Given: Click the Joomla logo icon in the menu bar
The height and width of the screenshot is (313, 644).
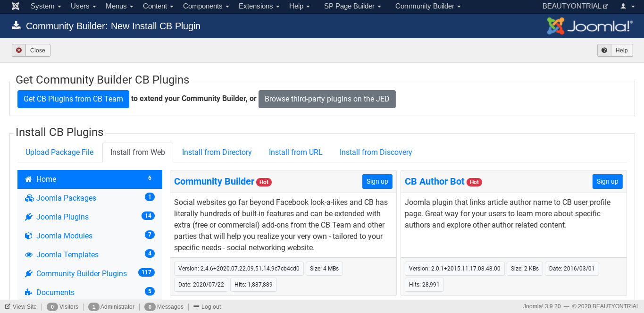Looking at the screenshot, I should [x=16, y=6].
